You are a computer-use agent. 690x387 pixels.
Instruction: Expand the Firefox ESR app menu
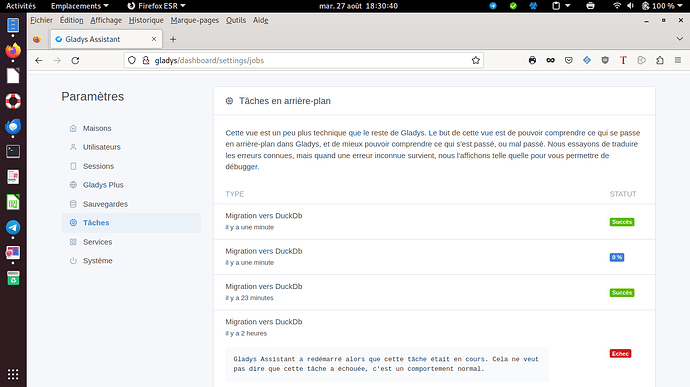(156, 6)
